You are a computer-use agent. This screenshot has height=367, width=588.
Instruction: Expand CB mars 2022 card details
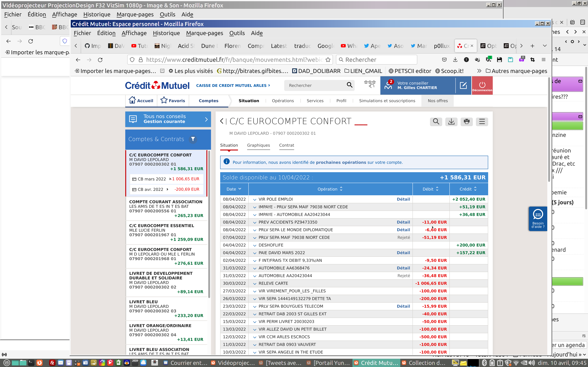[x=152, y=179]
